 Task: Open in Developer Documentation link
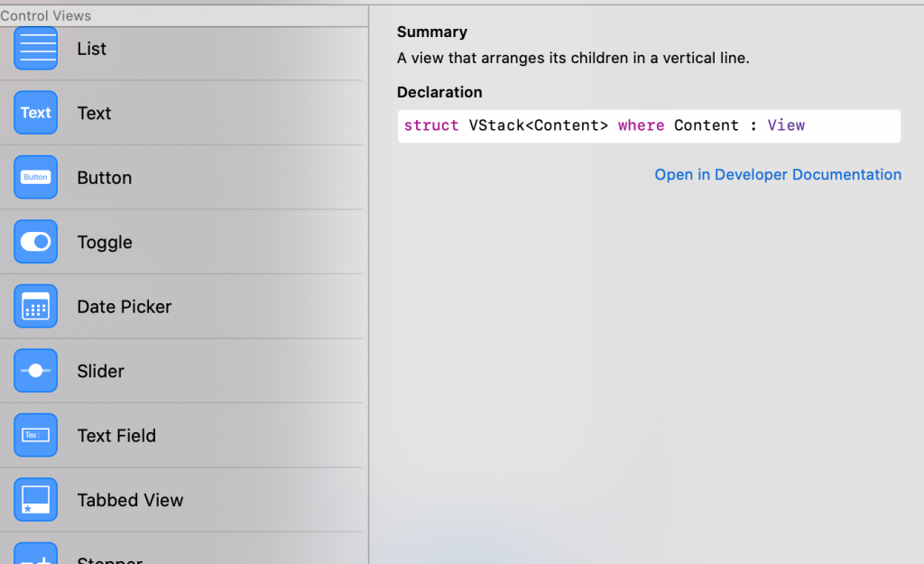click(x=778, y=175)
